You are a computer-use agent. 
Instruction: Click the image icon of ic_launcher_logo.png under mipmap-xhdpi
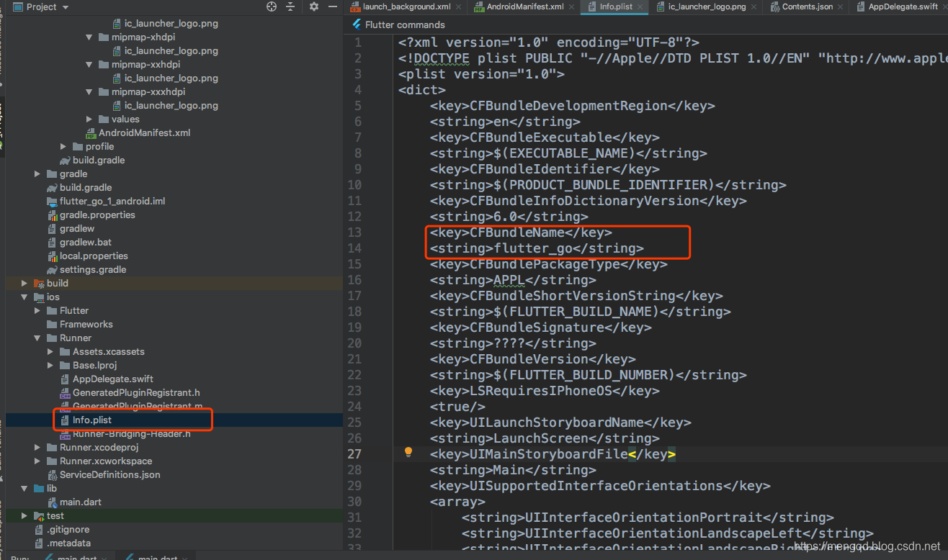click(x=117, y=51)
